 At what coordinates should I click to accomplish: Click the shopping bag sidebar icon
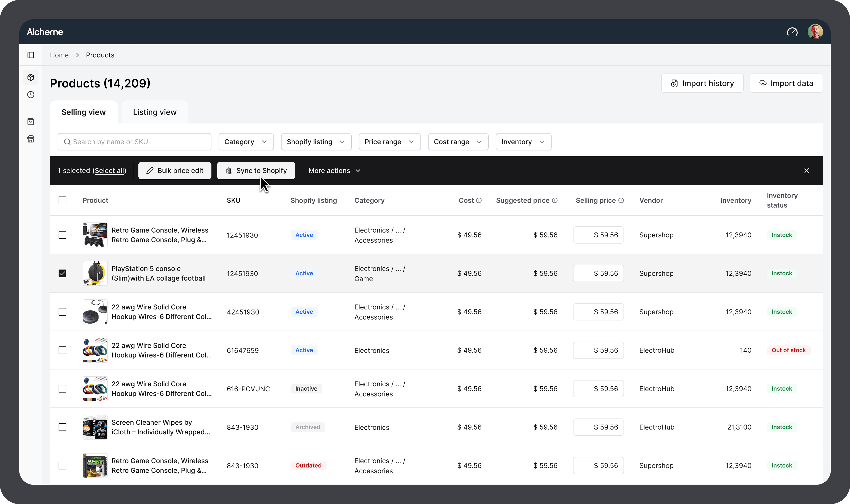point(31,122)
